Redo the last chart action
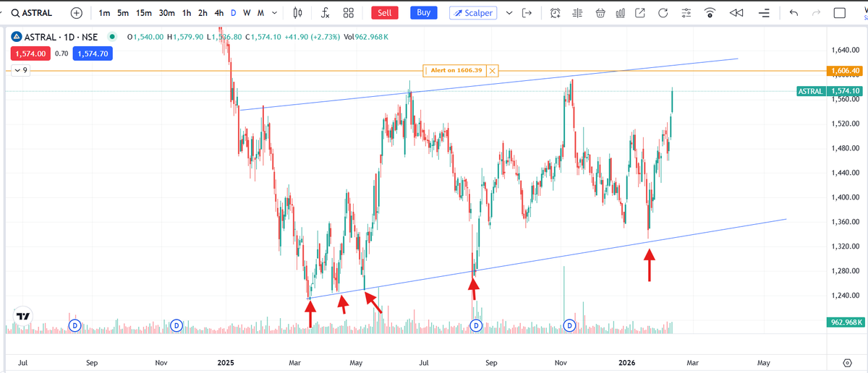Screen dimensions: 868x373 tap(817, 13)
